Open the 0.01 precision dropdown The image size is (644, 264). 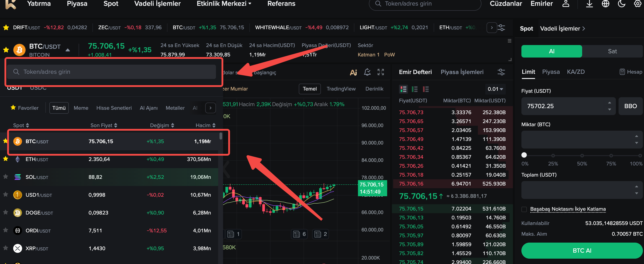point(495,89)
